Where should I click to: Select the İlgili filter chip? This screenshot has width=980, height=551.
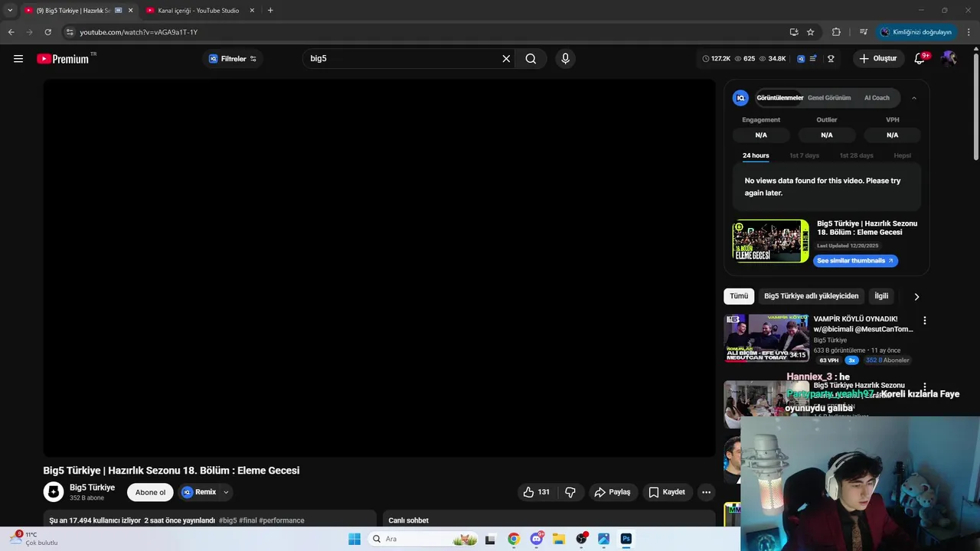(881, 296)
